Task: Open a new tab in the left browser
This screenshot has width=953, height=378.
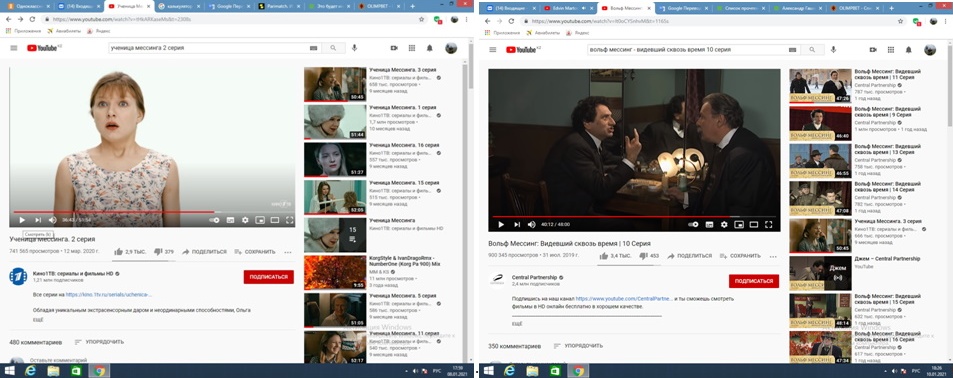Action: point(413,6)
